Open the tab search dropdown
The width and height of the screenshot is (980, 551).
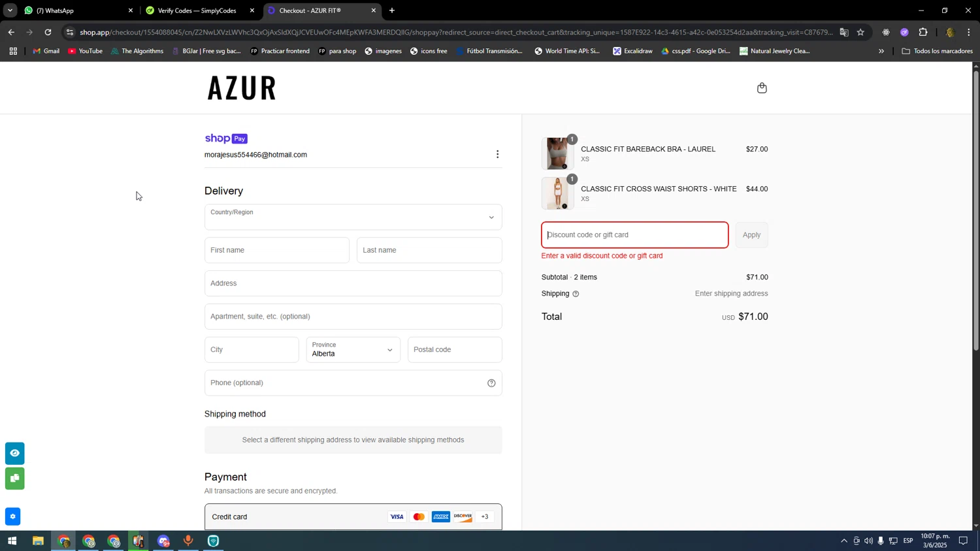tap(10, 10)
